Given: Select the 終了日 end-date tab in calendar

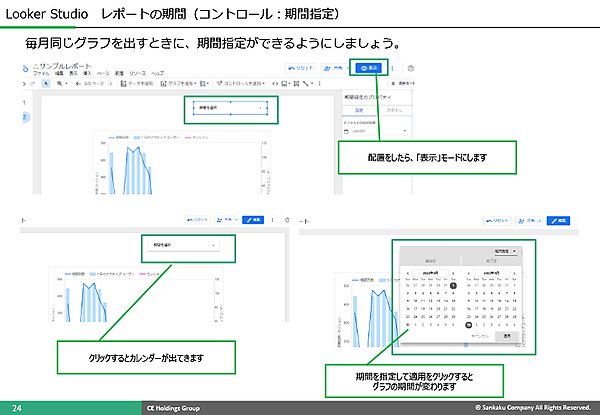Looking at the screenshot, I should (491, 261).
